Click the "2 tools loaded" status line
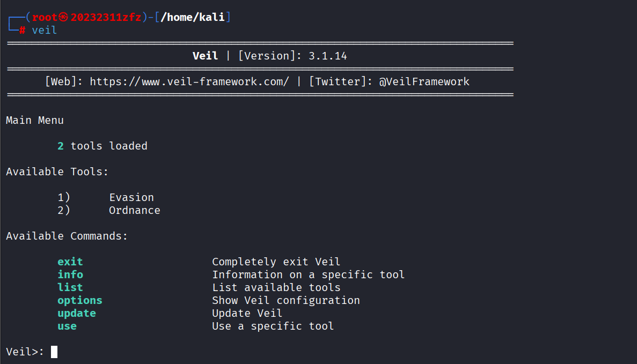The image size is (637, 364). tap(102, 146)
